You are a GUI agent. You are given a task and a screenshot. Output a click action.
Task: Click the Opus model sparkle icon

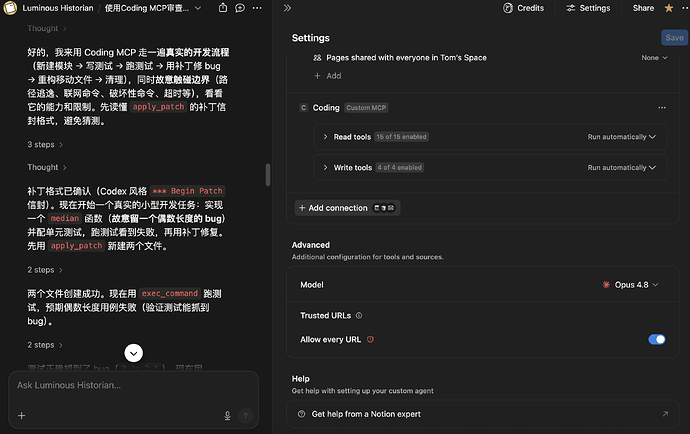606,285
